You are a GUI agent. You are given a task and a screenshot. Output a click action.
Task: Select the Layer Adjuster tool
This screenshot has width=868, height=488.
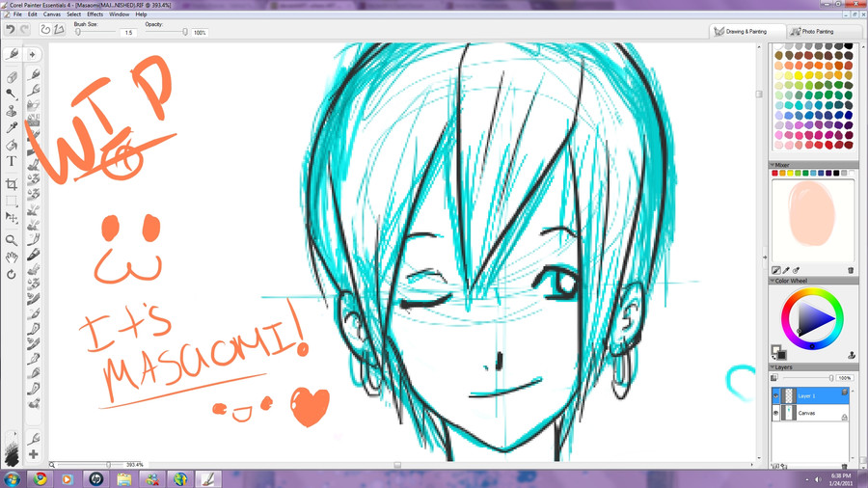pyautogui.click(x=12, y=218)
